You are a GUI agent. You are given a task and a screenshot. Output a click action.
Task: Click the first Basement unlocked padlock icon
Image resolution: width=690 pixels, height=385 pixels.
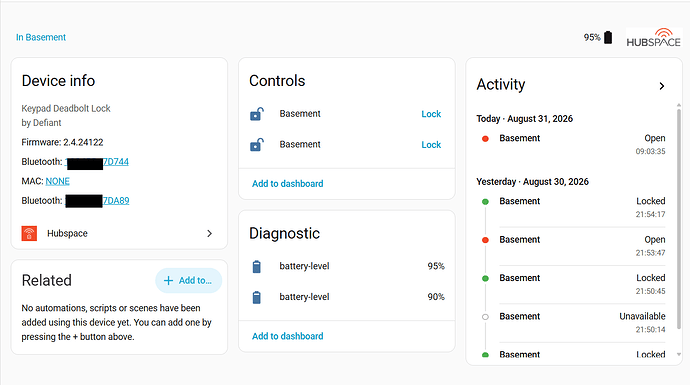pos(257,114)
